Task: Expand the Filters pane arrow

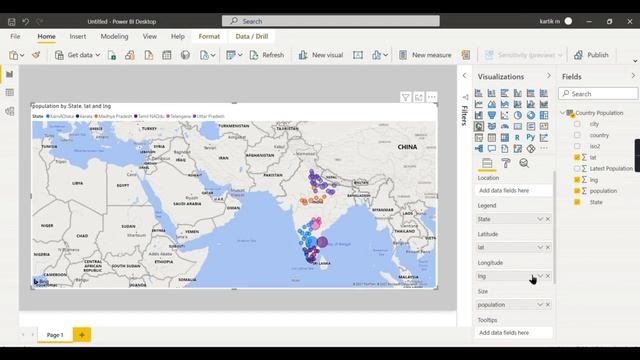Action: [464, 76]
